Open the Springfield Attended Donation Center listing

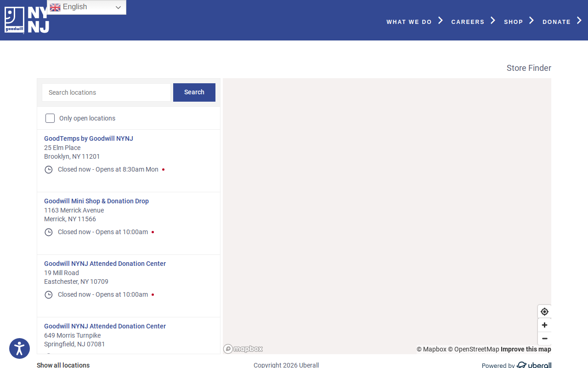pos(105,326)
